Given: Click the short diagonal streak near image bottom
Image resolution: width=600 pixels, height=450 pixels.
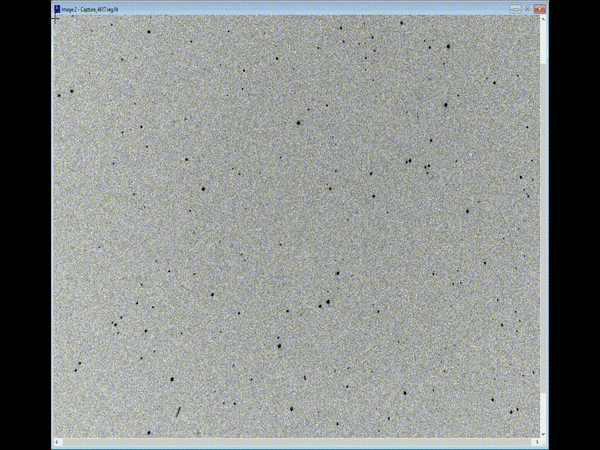Looking at the screenshot, I should click(x=178, y=411).
